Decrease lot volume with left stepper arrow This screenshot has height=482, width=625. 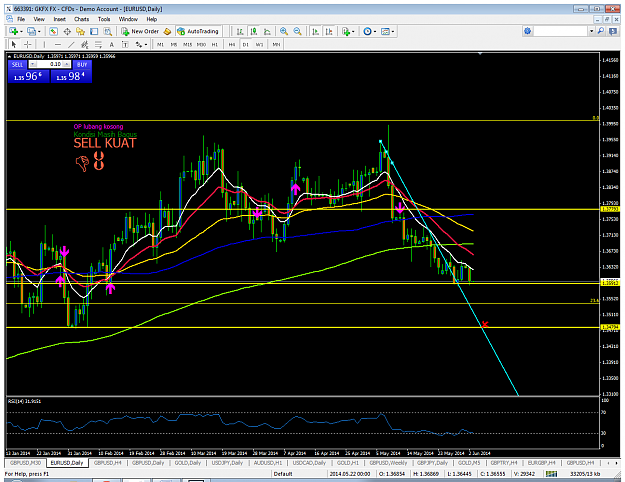(33, 64)
